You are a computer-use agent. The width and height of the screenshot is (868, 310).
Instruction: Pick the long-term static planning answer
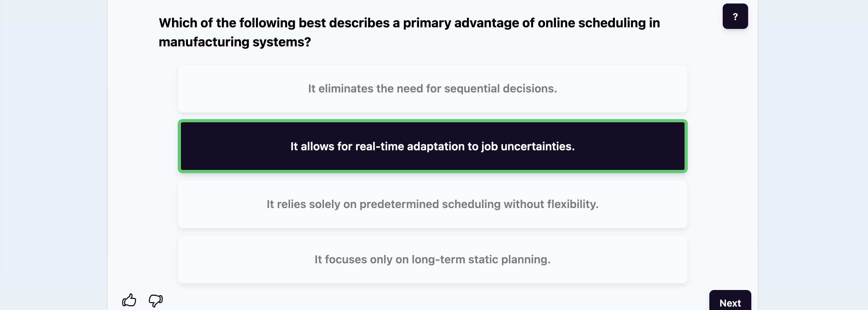432,259
